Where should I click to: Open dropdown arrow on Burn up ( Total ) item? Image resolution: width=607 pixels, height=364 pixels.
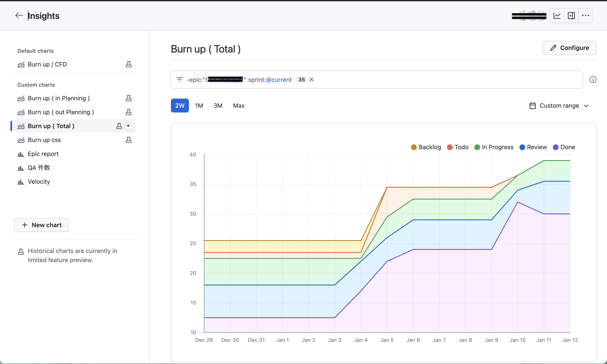(128, 126)
